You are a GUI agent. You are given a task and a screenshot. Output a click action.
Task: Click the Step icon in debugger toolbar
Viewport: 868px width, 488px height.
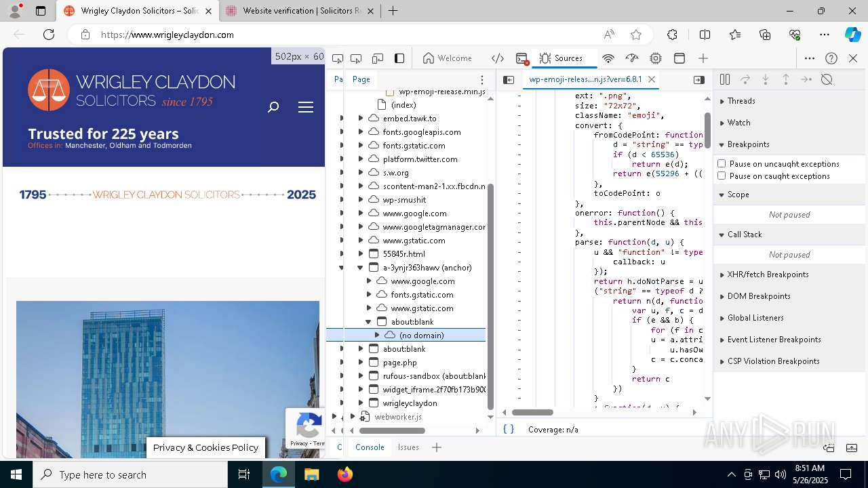806,79
